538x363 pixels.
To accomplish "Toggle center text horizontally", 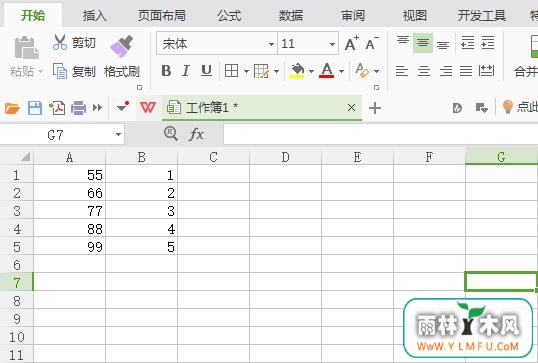I will [x=424, y=71].
